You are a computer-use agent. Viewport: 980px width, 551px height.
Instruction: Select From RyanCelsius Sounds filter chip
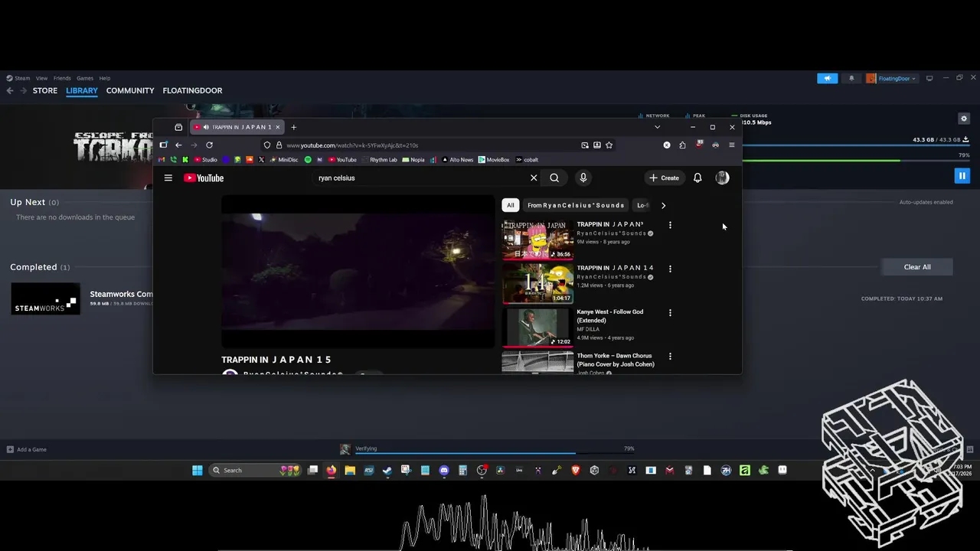[576, 205]
